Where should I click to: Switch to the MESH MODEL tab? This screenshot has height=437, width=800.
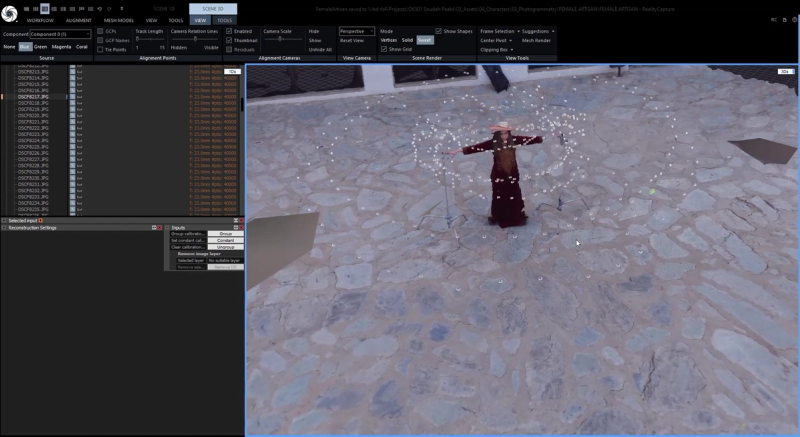(x=119, y=20)
